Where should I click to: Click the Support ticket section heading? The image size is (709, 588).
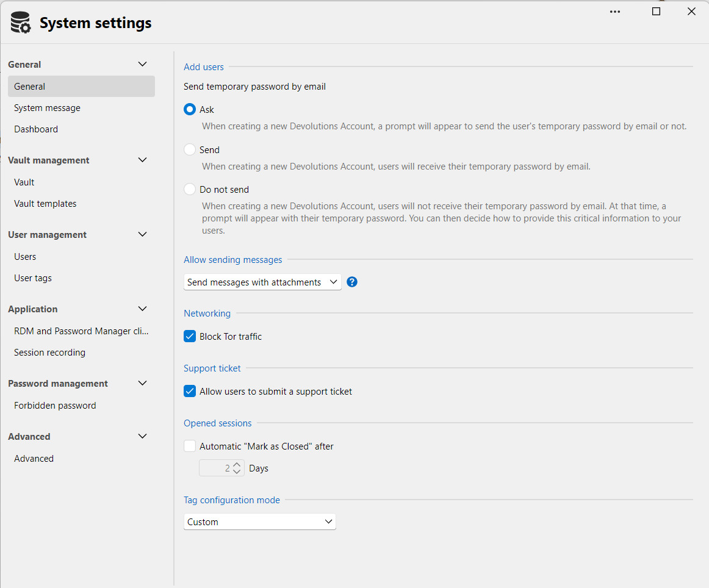(x=212, y=368)
